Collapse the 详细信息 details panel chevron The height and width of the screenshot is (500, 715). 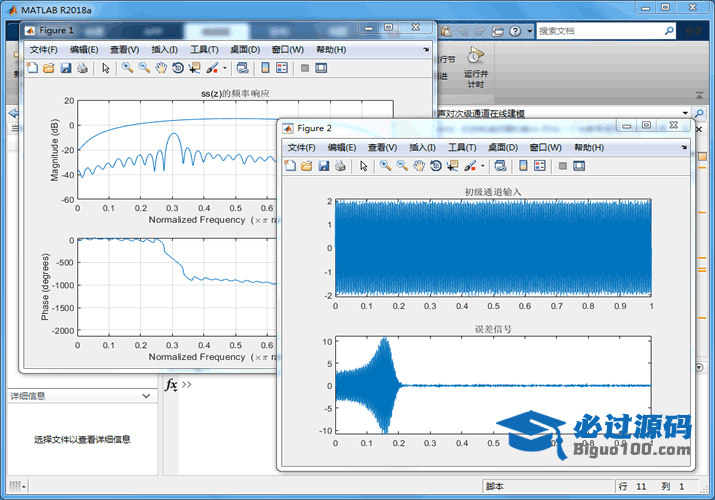[146, 396]
